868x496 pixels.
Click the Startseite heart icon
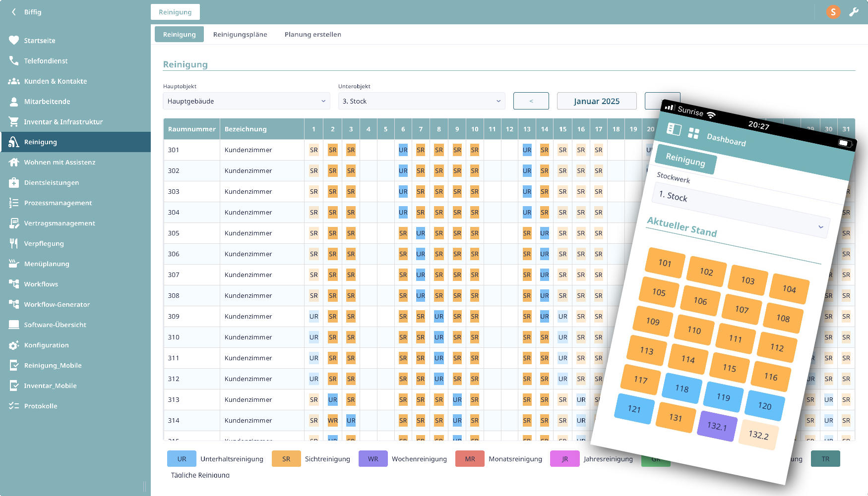[14, 41]
